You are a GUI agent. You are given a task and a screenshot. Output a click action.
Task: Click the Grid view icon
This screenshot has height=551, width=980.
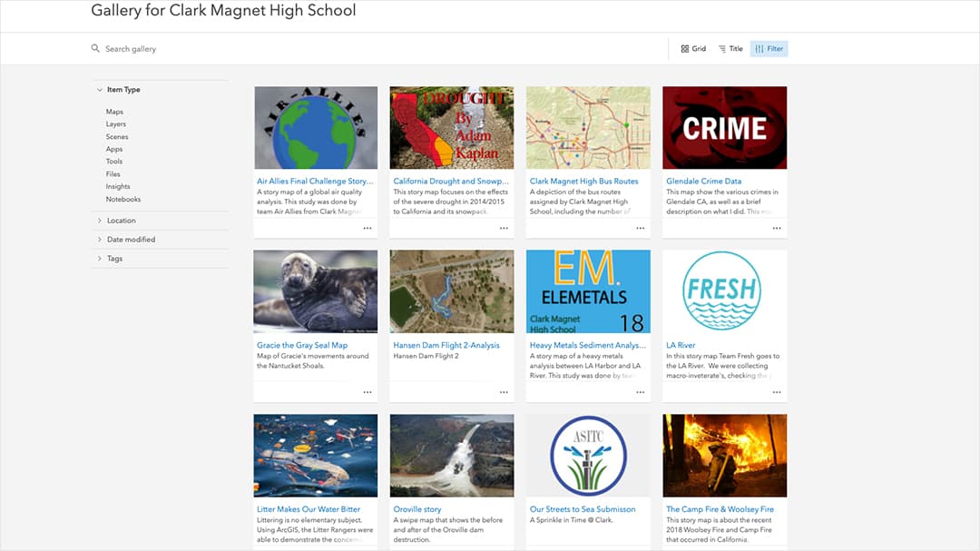point(692,48)
